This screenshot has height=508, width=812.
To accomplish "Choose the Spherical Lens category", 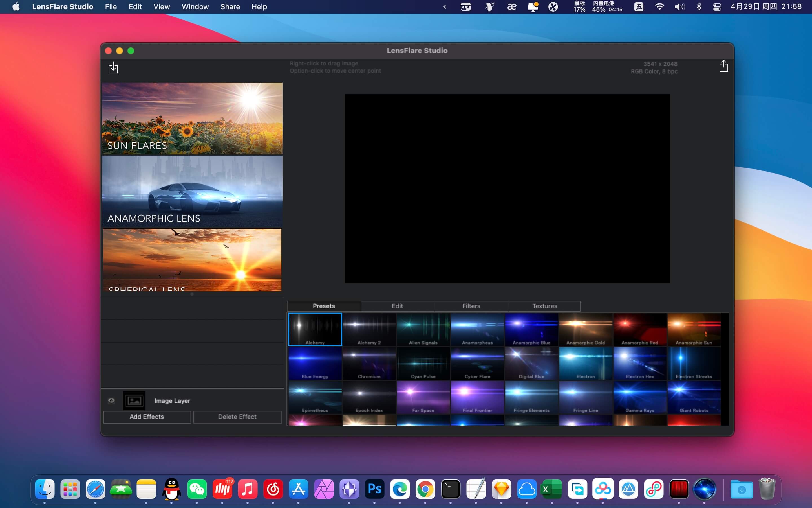I will [192, 260].
